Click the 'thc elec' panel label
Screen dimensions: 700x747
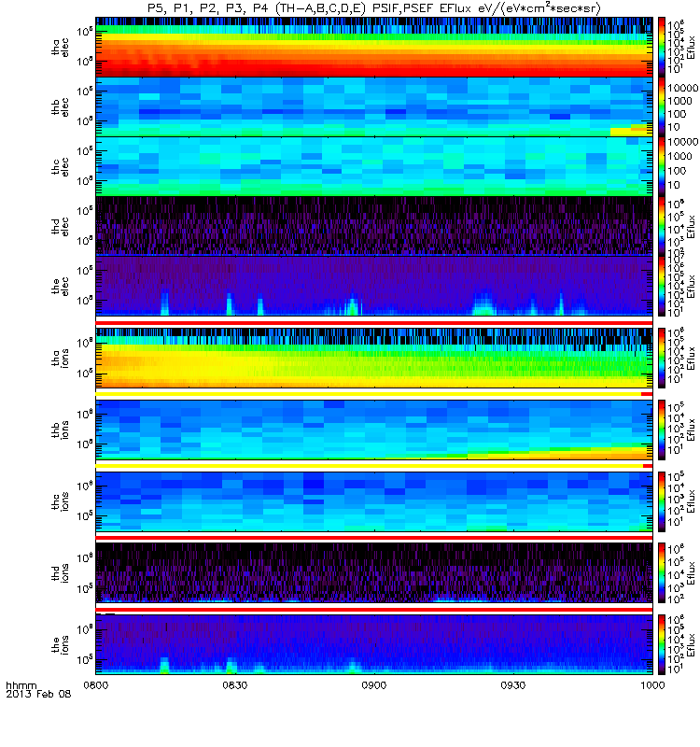point(60,166)
